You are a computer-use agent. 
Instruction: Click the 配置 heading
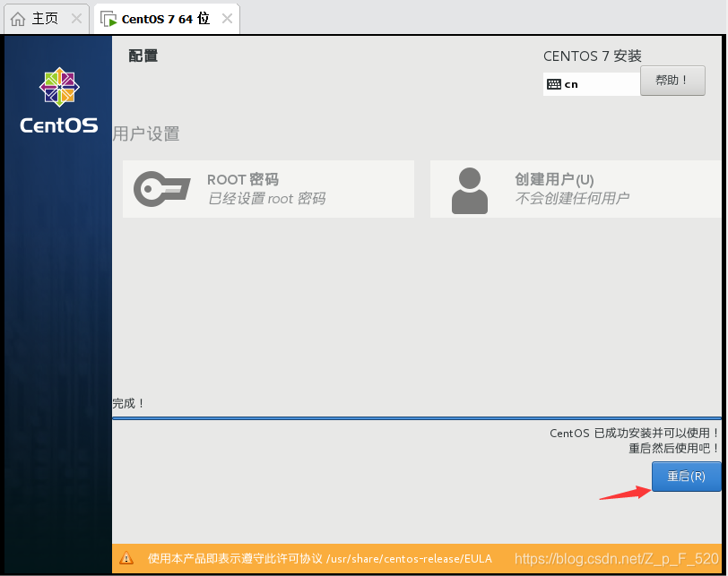pos(143,56)
